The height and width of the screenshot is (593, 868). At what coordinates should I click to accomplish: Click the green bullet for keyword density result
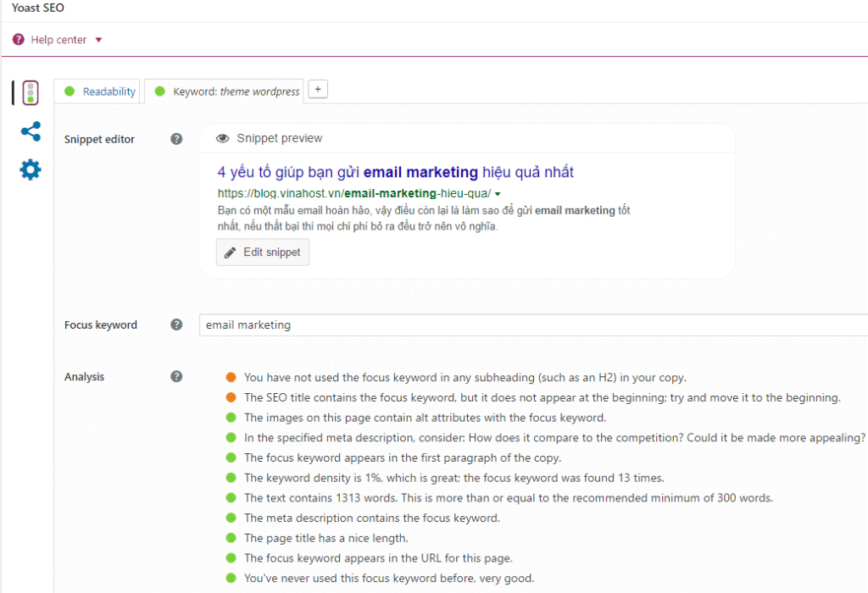[x=230, y=478]
